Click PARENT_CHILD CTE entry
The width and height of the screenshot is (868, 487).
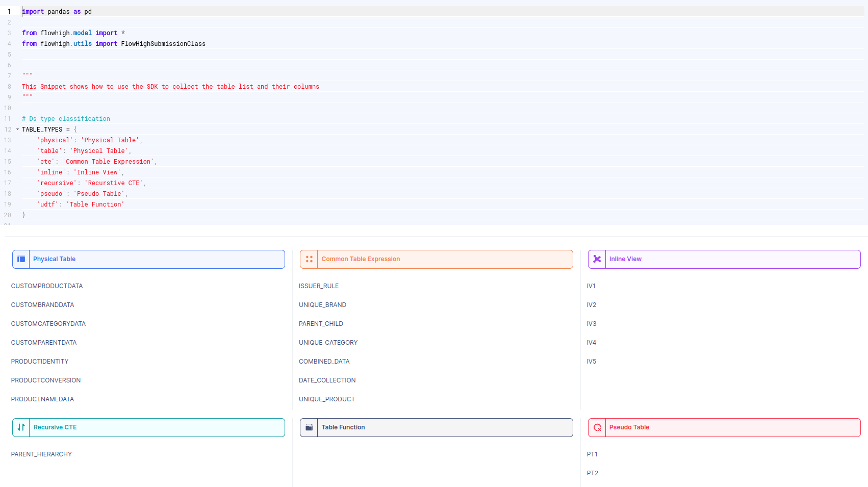pos(321,324)
